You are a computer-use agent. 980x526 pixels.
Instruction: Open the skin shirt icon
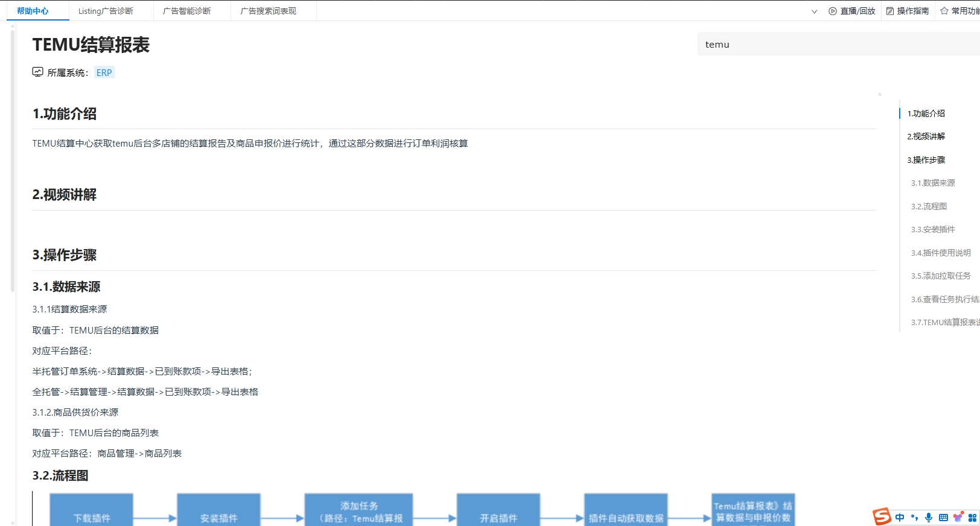coord(958,518)
